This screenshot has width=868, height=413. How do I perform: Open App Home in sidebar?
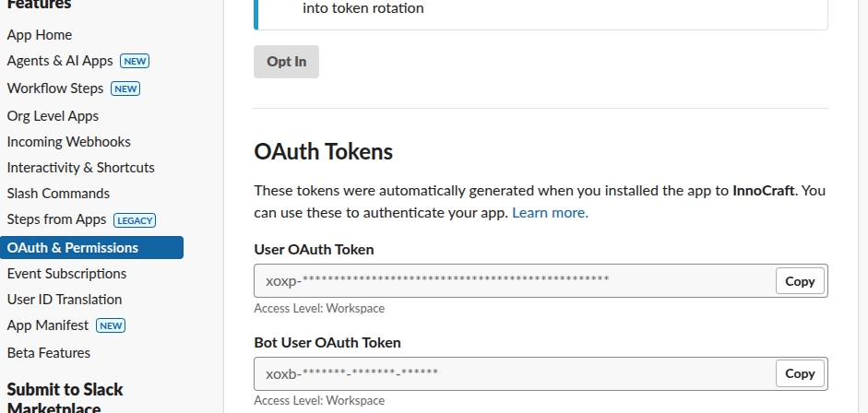(39, 35)
